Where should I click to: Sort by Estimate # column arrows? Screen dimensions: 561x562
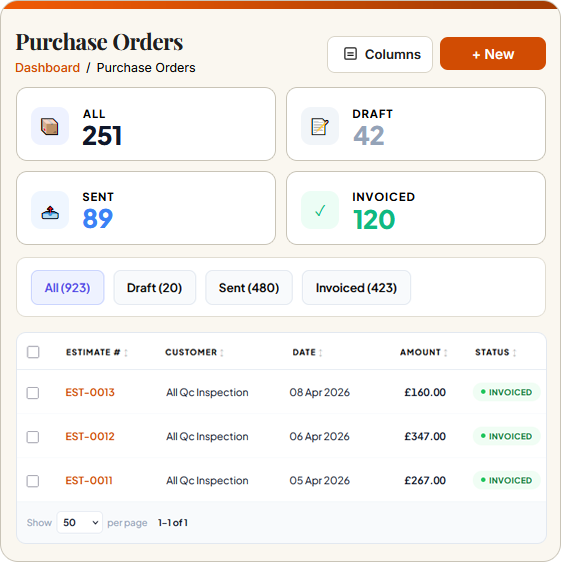click(126, 353)
